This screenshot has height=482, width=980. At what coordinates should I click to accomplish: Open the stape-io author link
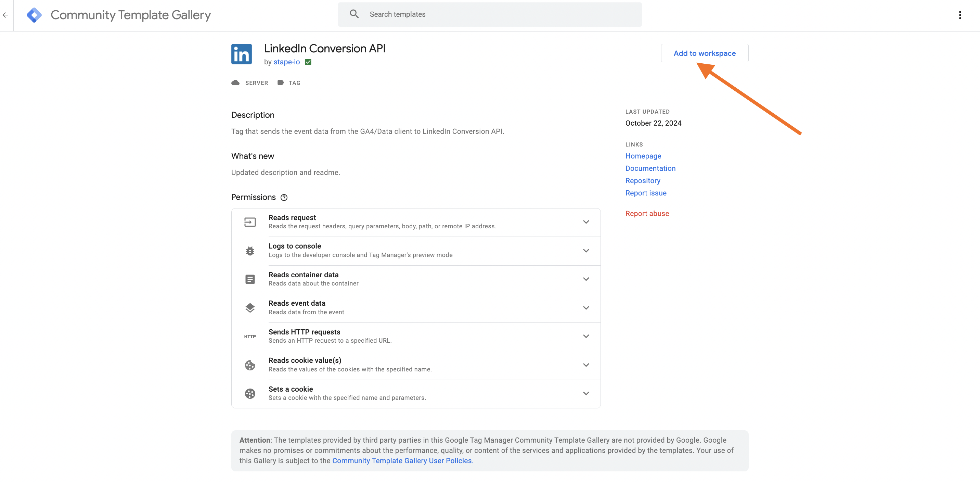(x=286, y=62)
